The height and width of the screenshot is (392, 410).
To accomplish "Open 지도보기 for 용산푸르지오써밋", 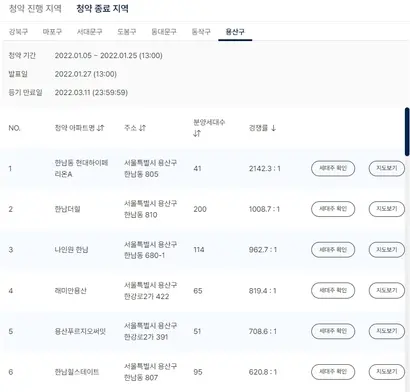I will click(387, 331).
